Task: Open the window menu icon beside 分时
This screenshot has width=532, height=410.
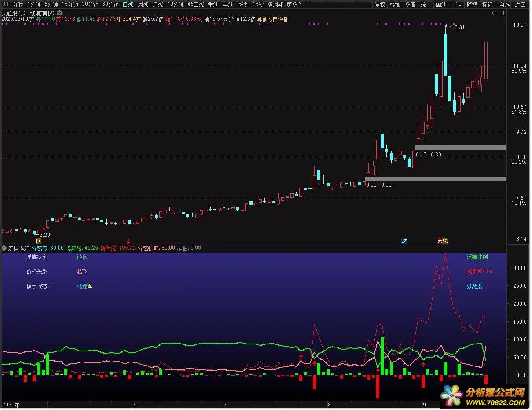Action: 5,4
